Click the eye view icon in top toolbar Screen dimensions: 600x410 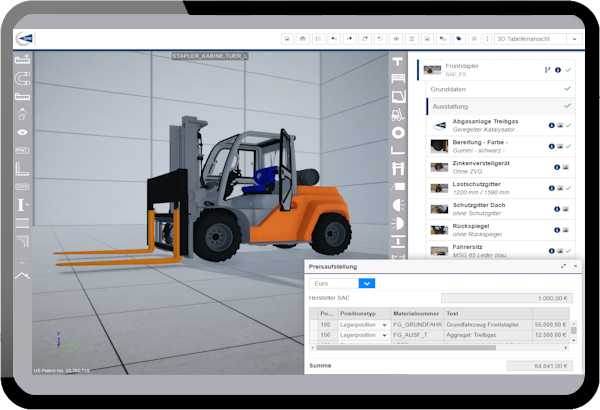pos(396,39)
